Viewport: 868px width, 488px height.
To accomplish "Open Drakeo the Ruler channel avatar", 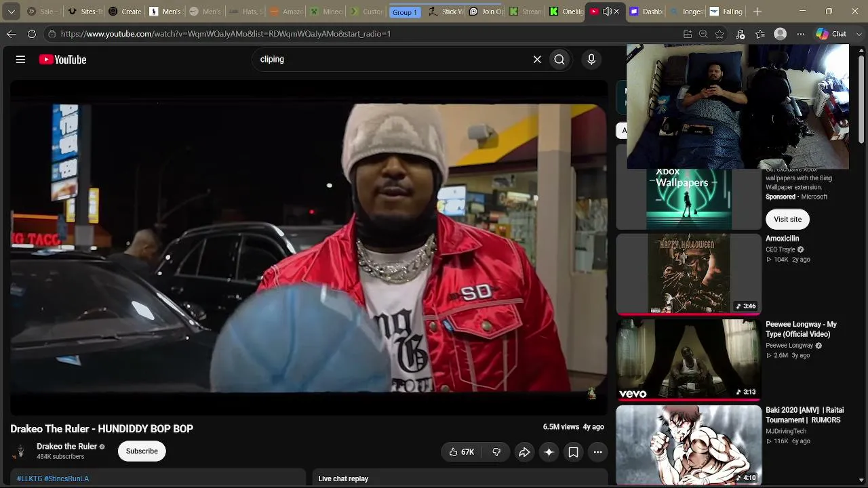I will point(20,451).
